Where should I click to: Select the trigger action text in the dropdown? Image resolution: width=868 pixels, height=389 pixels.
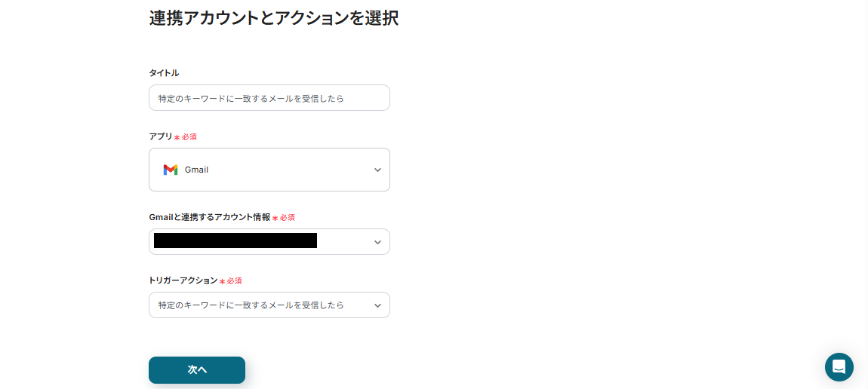click(251, 305)
